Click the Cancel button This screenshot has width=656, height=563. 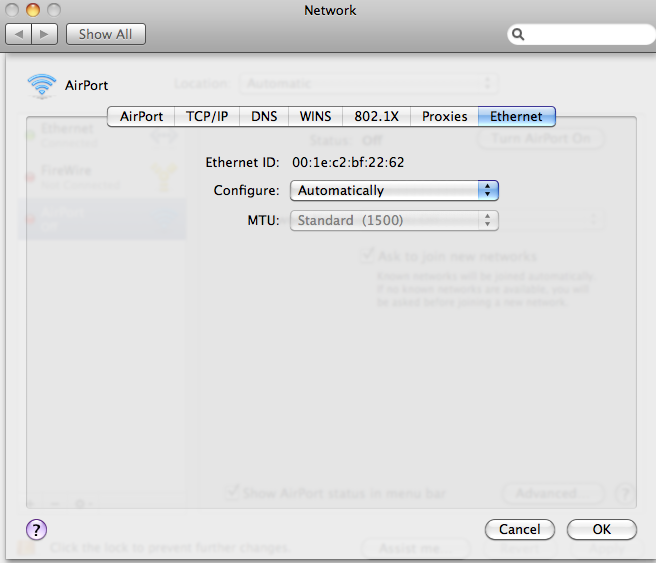[520, 530]
